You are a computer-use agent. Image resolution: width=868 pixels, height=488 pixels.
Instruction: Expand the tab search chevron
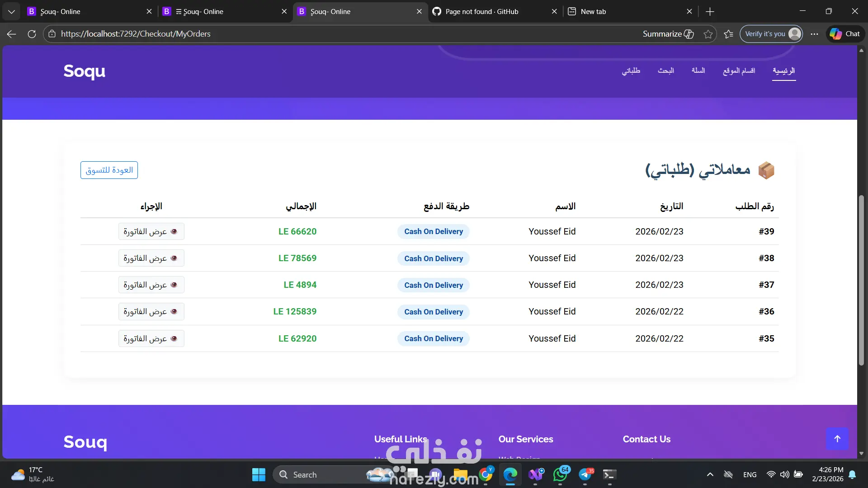coord(11,11)
